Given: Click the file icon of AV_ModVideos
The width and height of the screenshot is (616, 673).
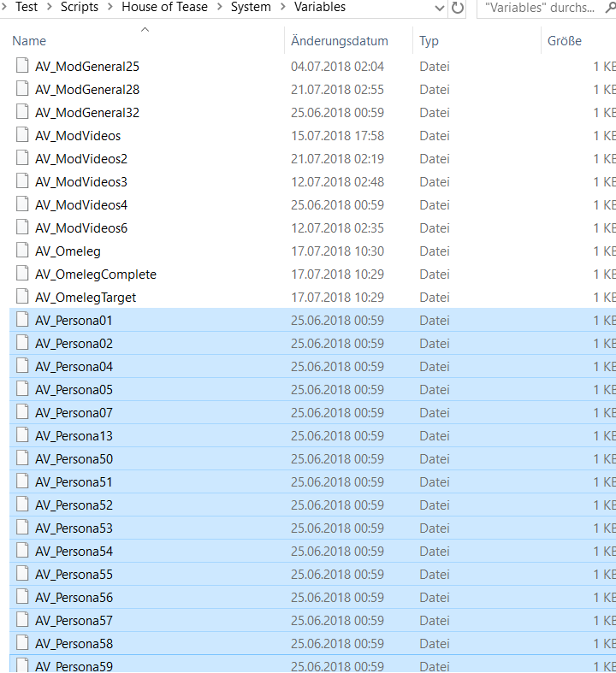Looking at the screenshot, I should tap(22, 135).
